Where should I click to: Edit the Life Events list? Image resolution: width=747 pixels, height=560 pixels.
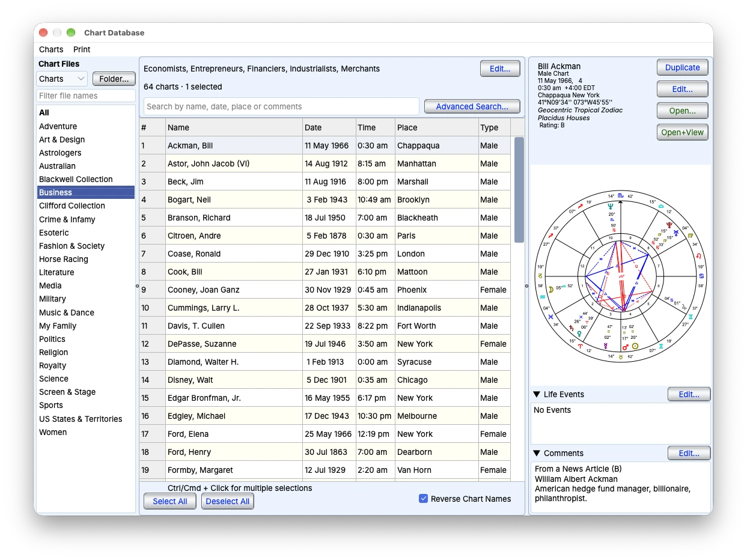[x=689, y=394]
